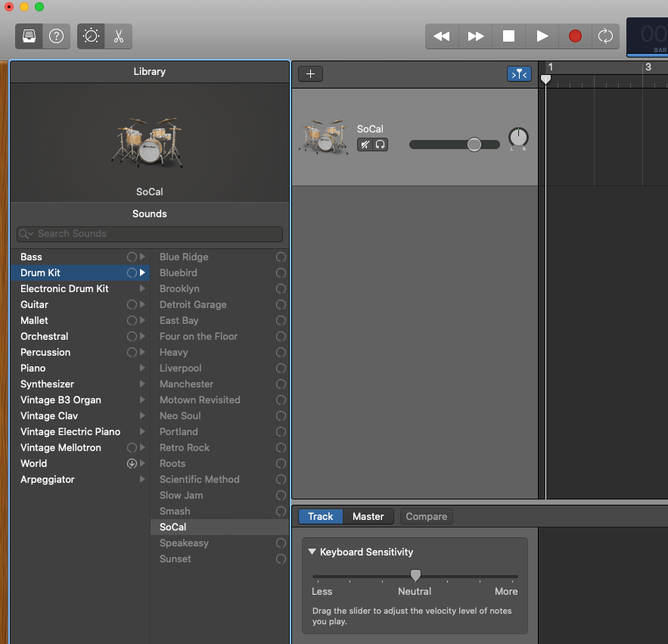Open the Quick Help question mark button
668x644 pixels.
[56, 36]
